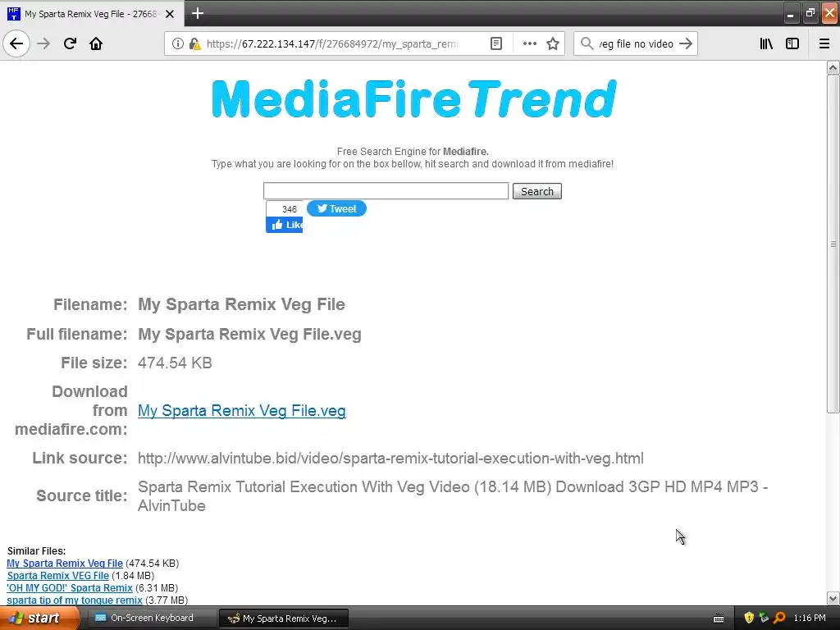Select the My Sparta Remix Veg File tab
840x630 pixels.
[91, 14]
